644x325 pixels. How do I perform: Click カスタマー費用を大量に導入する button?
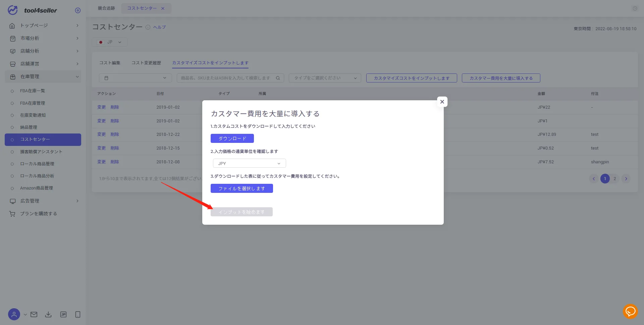pyautogui.click(x=501, y=78)
